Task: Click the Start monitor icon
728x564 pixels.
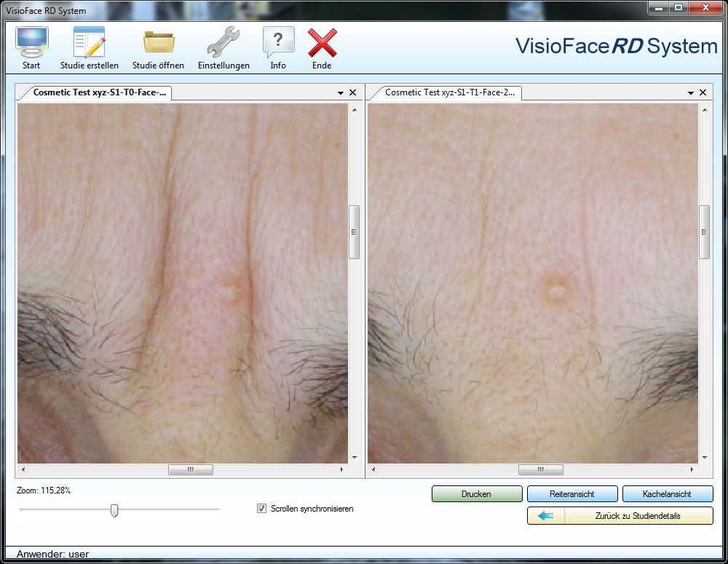Action: [x=31, y=42]
